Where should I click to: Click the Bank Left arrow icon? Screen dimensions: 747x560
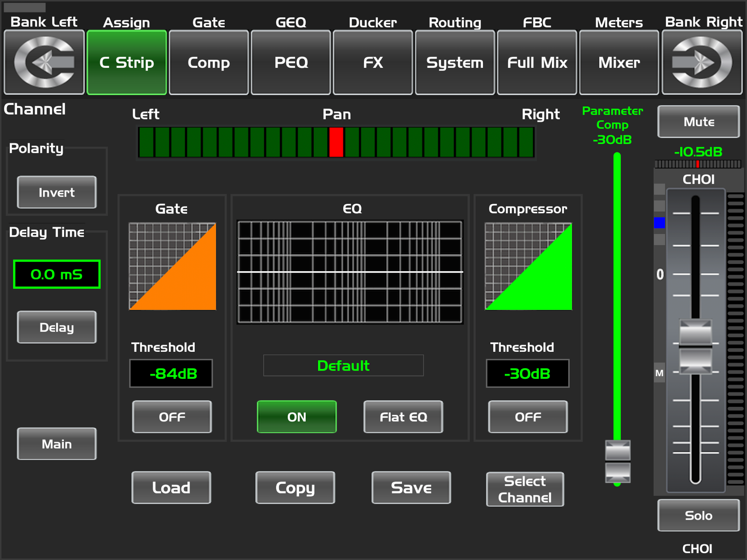tap(44, 62)
